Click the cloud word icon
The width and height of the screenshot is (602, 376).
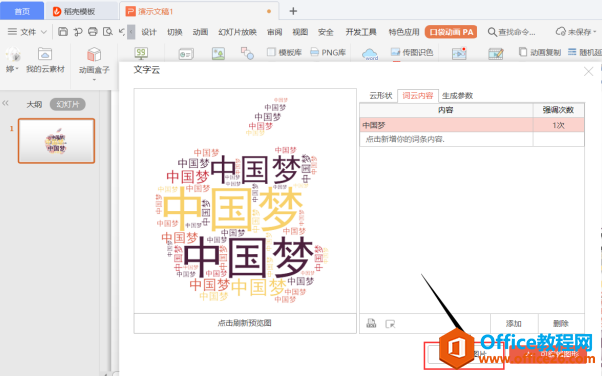tap(370, 54)
